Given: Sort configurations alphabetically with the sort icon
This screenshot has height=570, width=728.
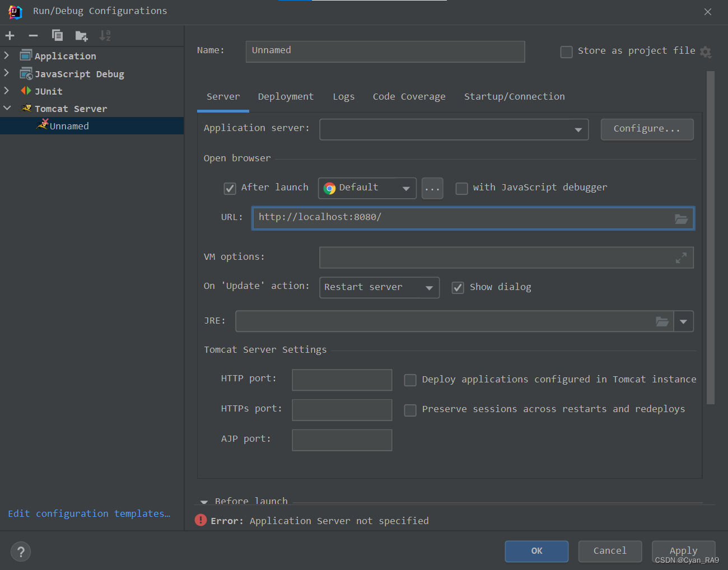Looking at the screenshot, I should click(x=105, y=36).
